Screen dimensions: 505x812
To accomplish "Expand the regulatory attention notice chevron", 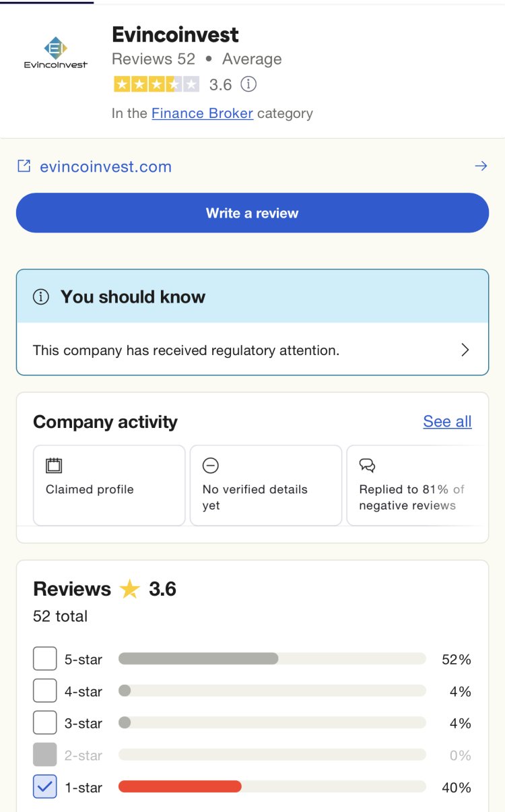I will coord(465,350).
